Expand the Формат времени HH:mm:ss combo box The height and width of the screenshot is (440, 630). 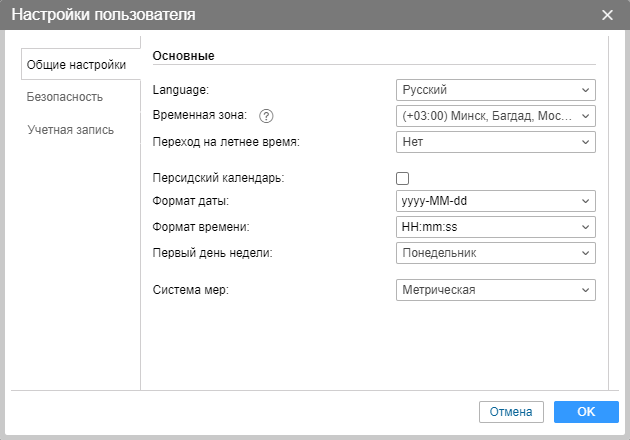(x=495, y=227)
